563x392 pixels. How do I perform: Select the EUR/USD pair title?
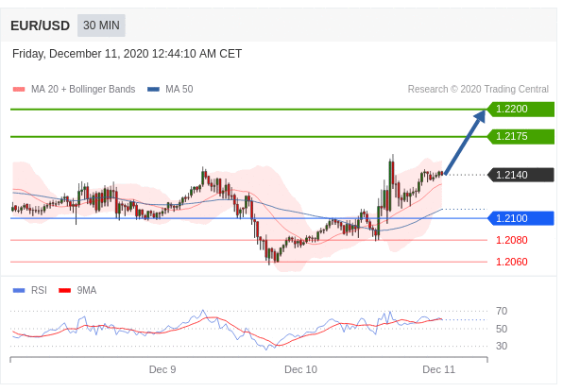(x=41, y=26)
